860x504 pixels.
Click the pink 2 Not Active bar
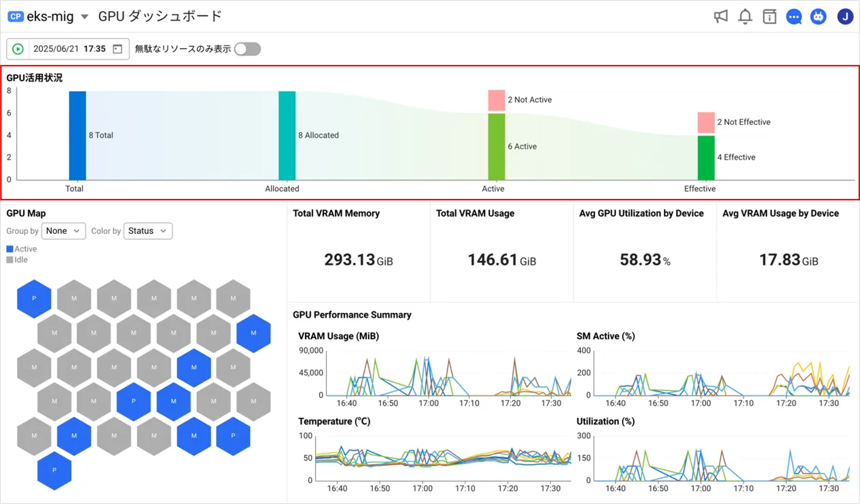(496, 100)
